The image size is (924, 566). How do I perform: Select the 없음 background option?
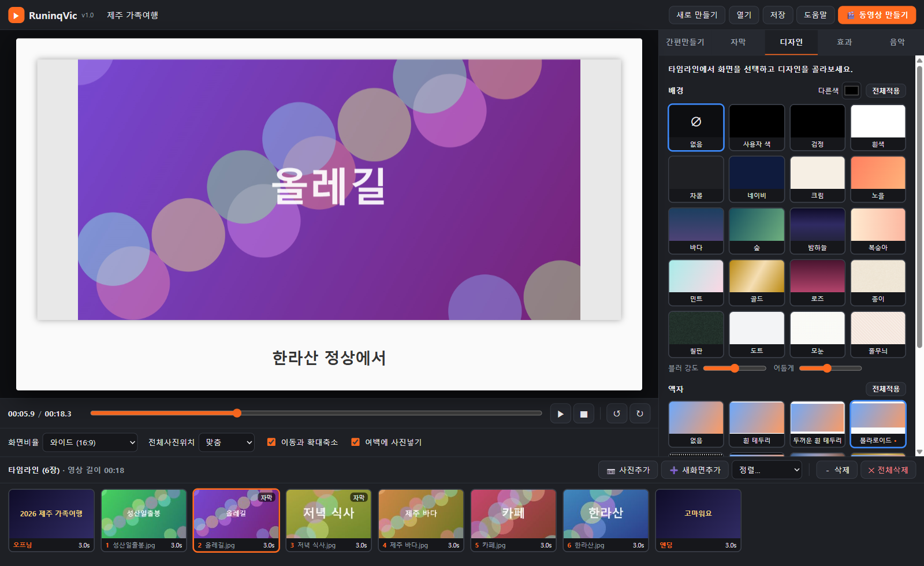click(696, 128)
